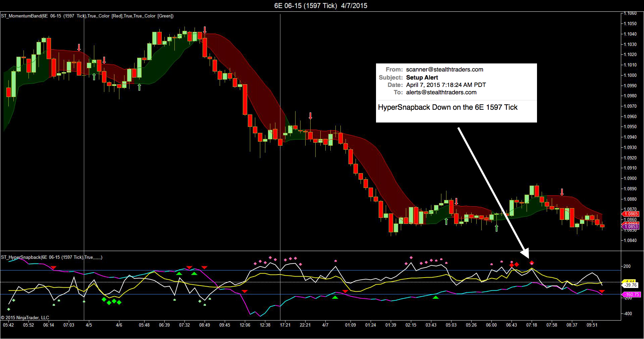Viewport: 644px width, 339px height.
Task: Click the 12:38 time axis label
Action: click(265, 325)
